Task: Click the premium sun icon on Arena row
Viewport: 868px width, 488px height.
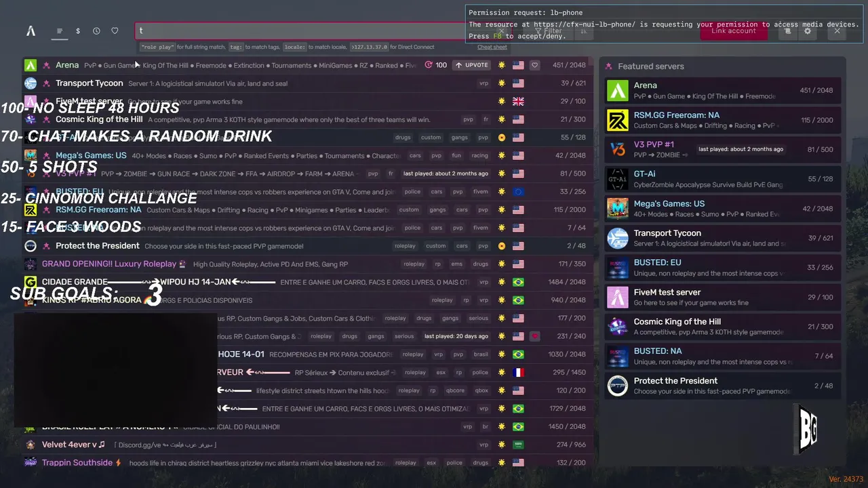Action: (502, 65)
